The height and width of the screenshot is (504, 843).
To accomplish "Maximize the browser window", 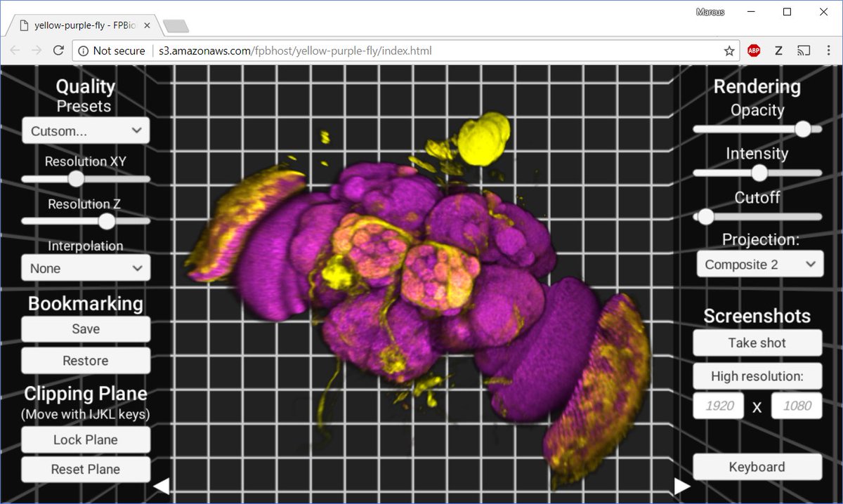I will point(788,12).
